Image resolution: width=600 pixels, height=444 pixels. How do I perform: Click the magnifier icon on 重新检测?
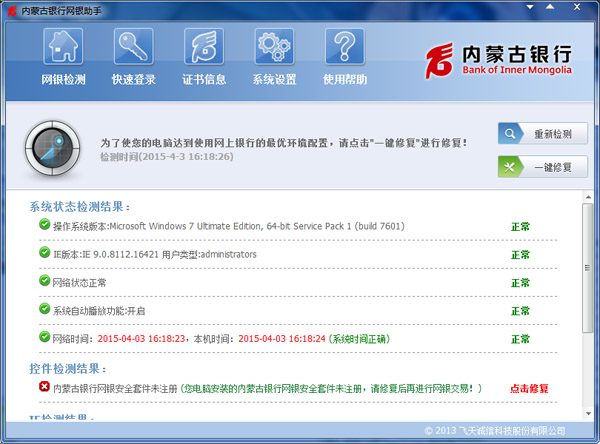tap(510, 134)
